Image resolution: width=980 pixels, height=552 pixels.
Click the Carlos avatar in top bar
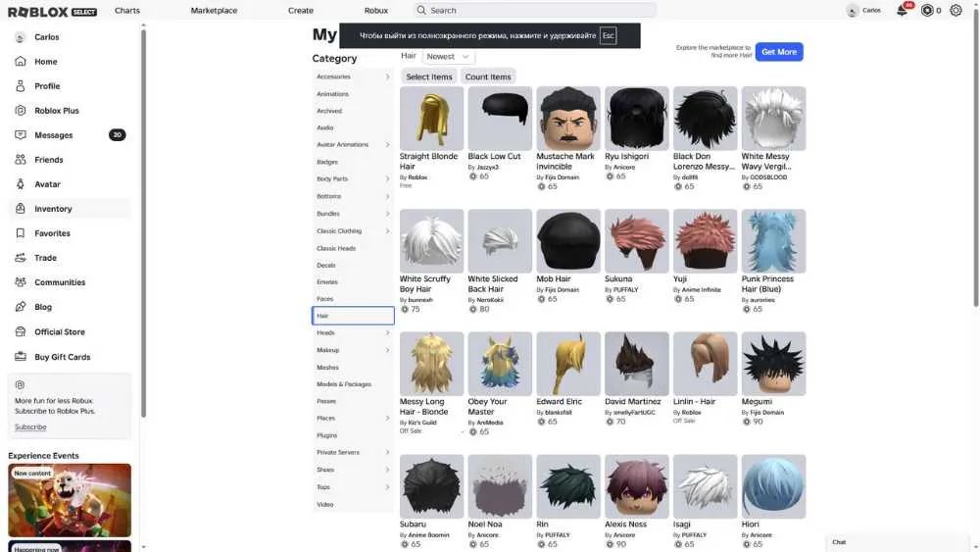852,11
